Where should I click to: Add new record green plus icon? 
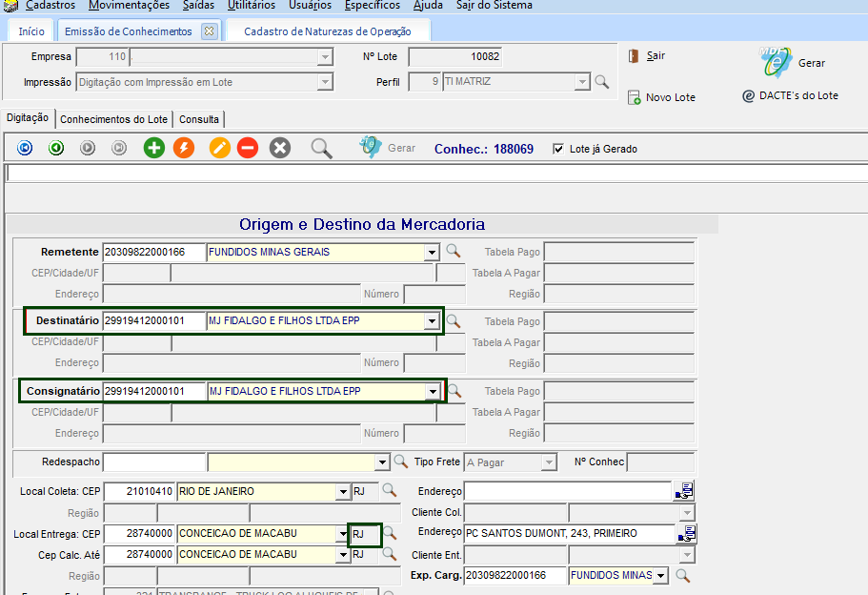(154, 148)
